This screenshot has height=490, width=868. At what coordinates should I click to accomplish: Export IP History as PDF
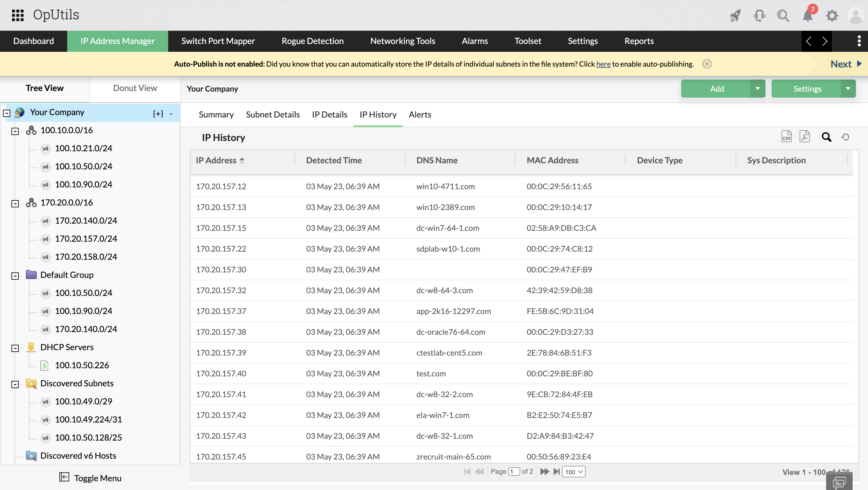[x=804, y=137]
